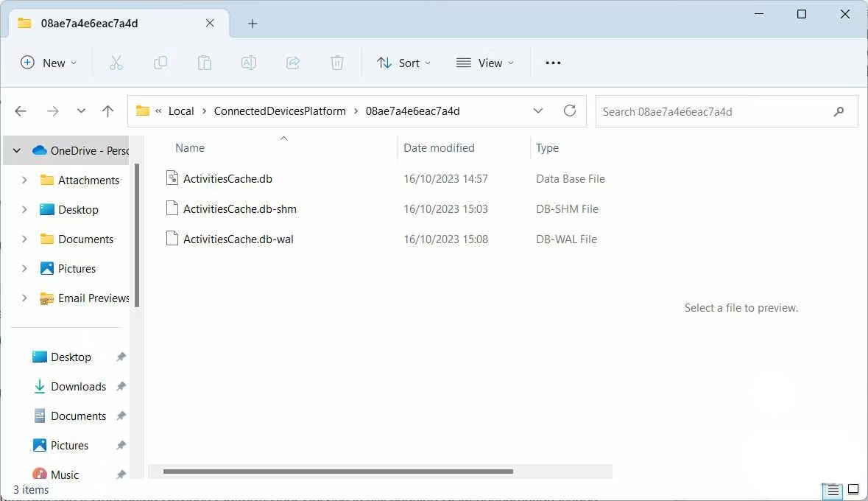
Task: Click the Copy icon in the toolbar
Action: click(x=160, y=63)
